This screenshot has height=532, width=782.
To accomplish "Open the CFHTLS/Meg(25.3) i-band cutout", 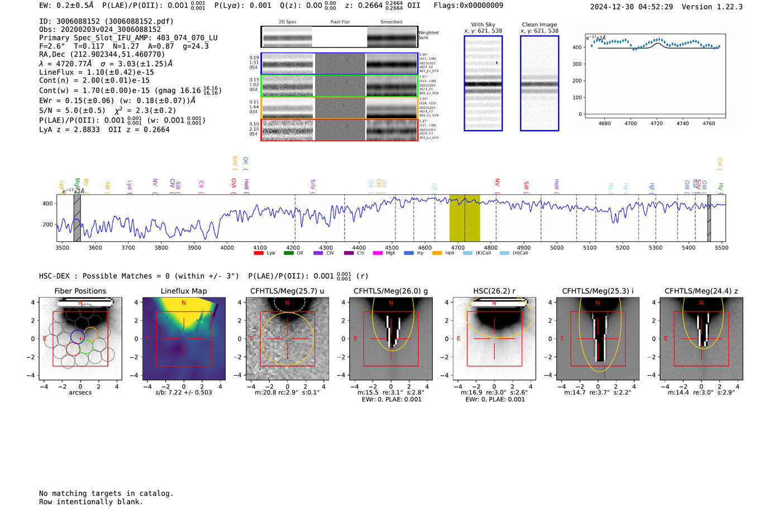I will click(x=598, y=339).
